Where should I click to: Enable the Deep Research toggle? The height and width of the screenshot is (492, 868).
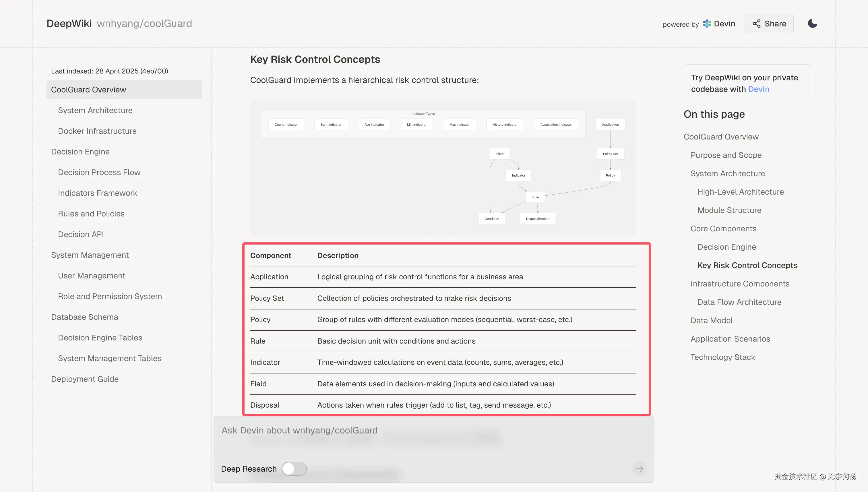point(294,468)
